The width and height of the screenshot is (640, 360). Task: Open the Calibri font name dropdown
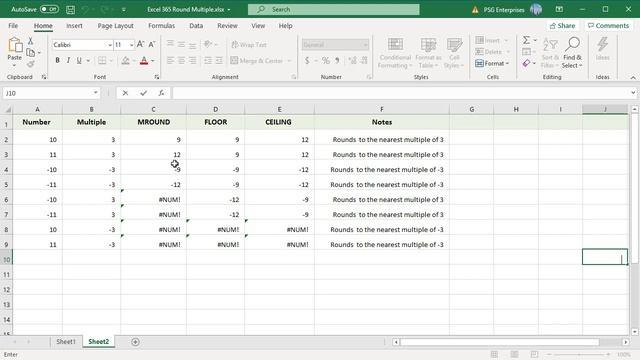pos(110,44)
